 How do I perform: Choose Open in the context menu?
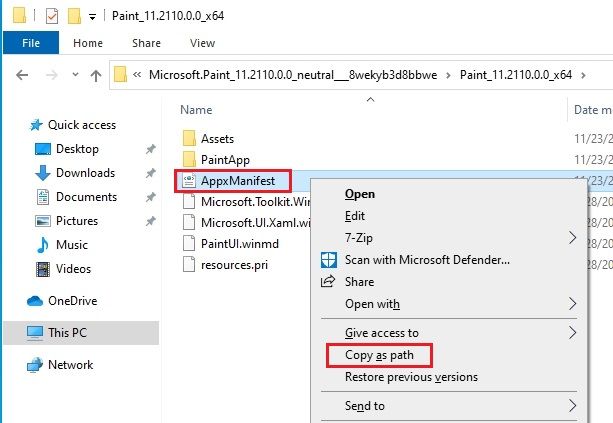449,194
